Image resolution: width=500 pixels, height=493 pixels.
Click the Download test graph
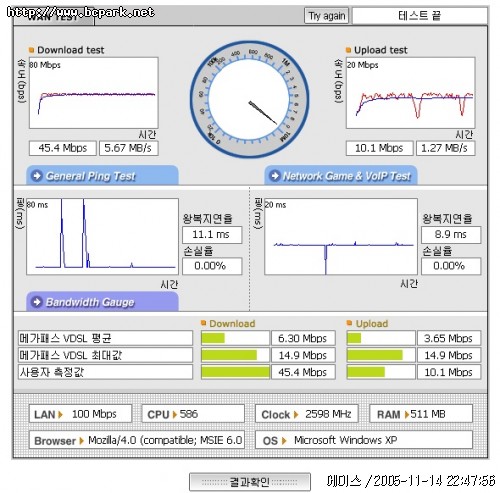coord(94,93)
